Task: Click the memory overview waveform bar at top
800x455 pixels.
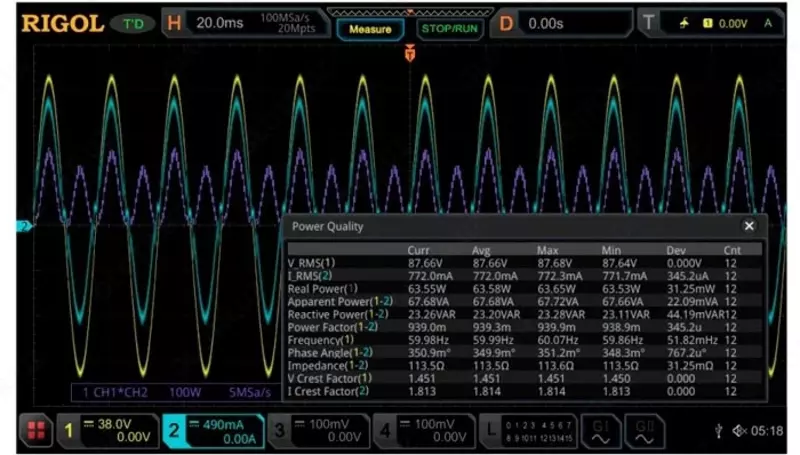Action: (408, 12)
